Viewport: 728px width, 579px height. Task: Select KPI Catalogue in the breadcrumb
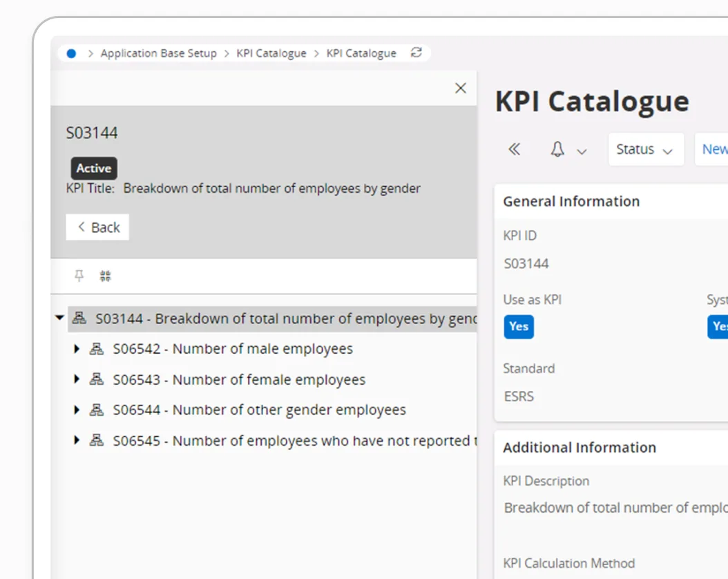click(x=271, y=53)
